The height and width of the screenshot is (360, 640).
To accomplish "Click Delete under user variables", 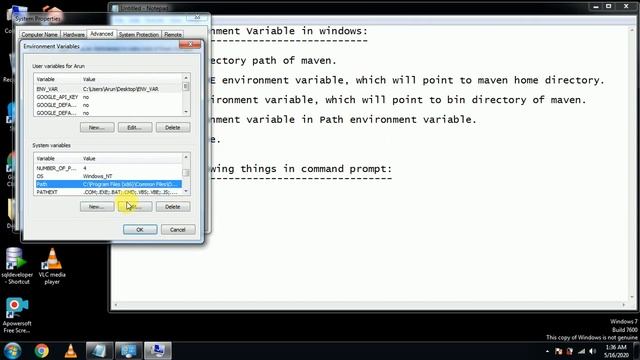I will coord(173,127).
